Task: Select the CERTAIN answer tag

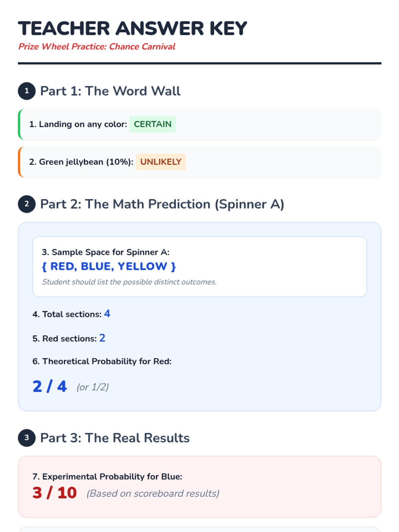Action: (x=153, y=124)
